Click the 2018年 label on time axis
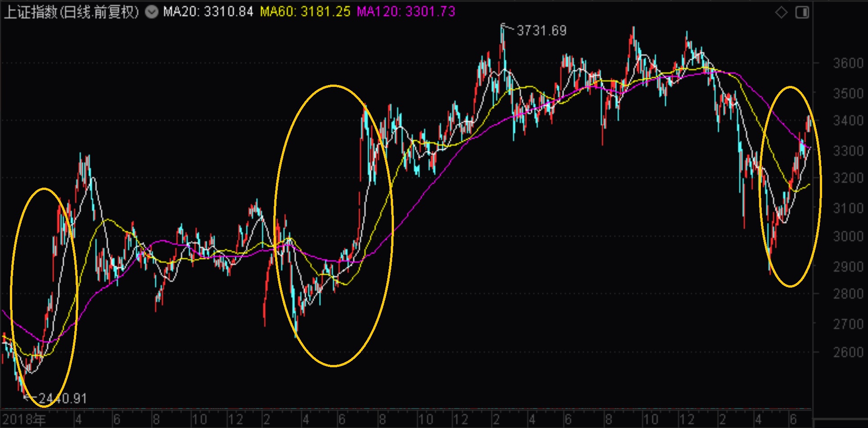868x428 pixels. 24,420
